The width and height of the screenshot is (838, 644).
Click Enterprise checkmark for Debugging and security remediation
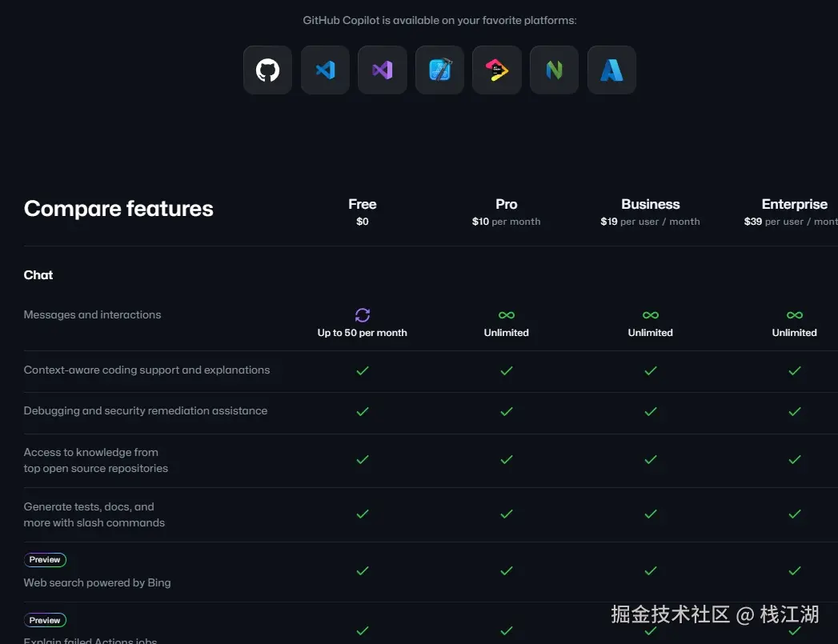point(795,412)
